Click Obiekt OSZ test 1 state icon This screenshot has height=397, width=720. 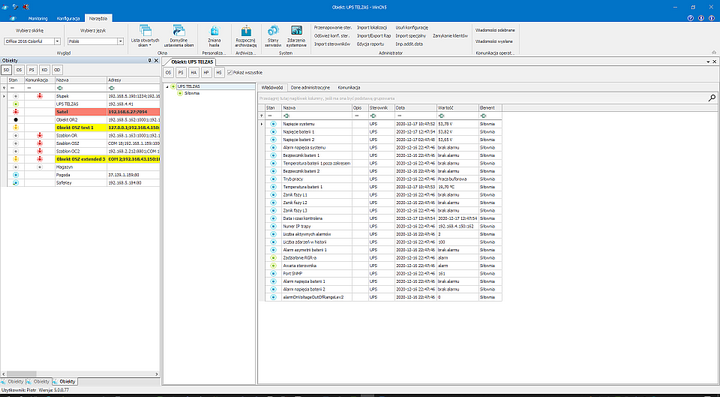coord(16,128)
